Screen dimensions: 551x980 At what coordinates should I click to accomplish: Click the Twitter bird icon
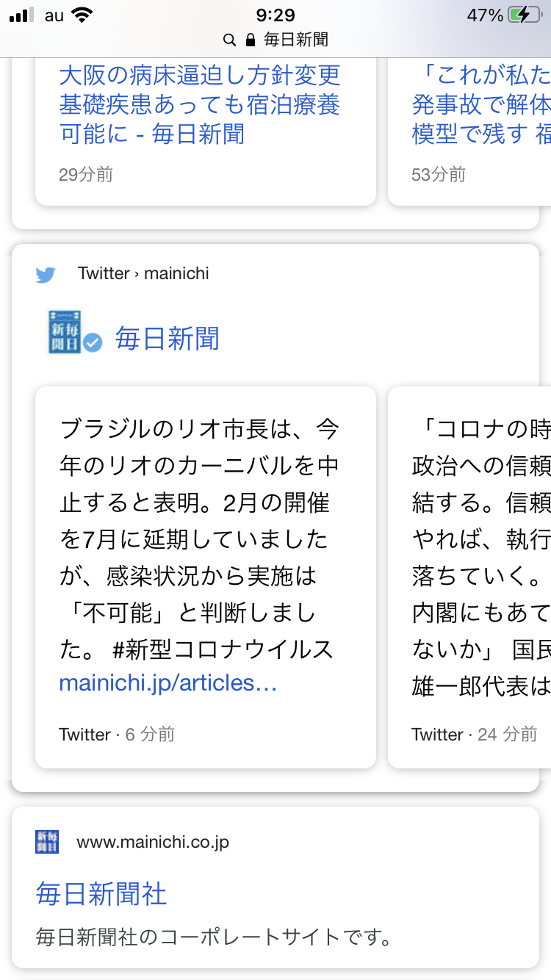point(46,275)
